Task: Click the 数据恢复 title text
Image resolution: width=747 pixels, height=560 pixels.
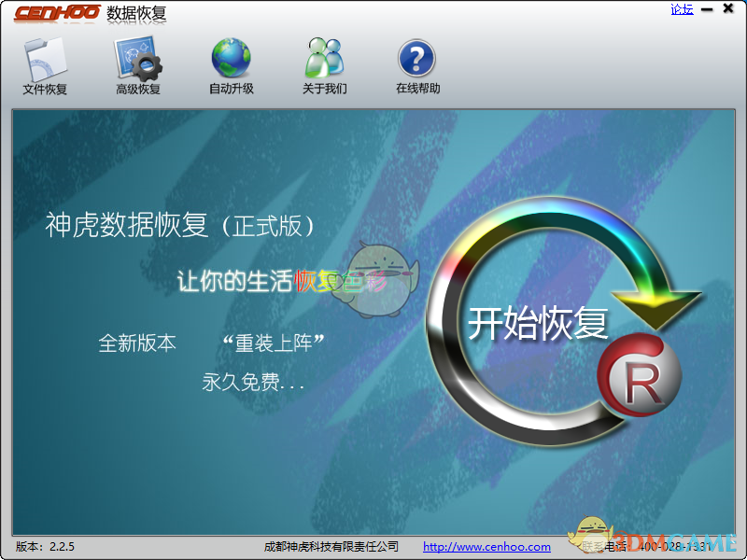Action: coord(136,13)
